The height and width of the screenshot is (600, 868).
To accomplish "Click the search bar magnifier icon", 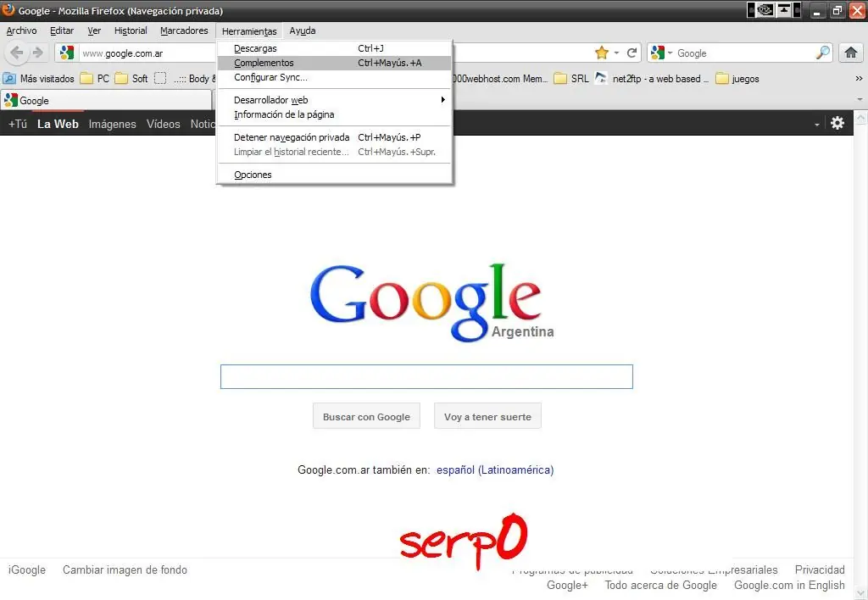I will tap(823, 53).
